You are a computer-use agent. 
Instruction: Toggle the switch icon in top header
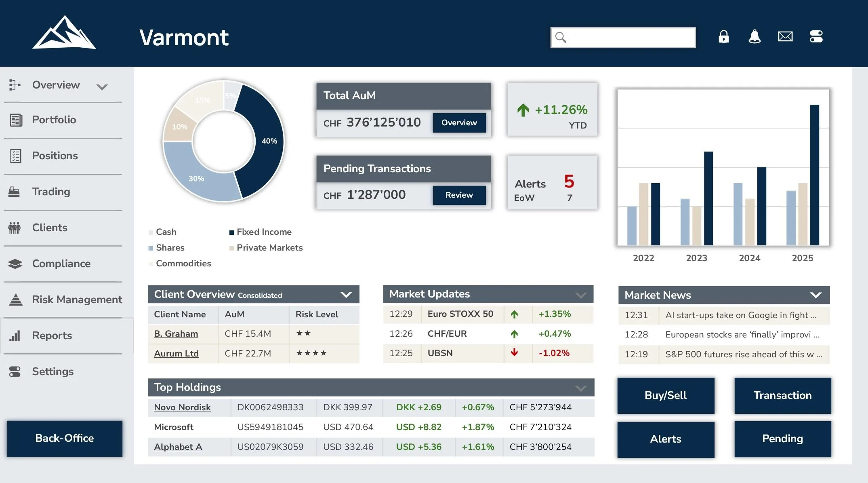816,37
